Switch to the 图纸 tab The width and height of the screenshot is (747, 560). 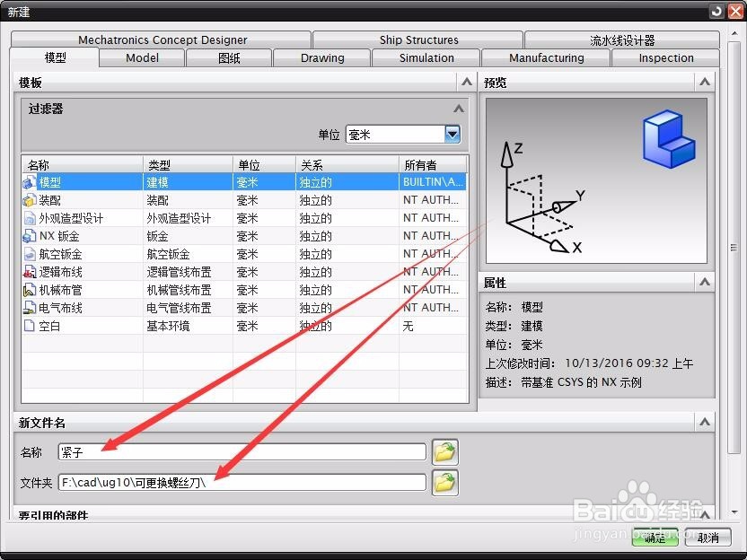229,58
